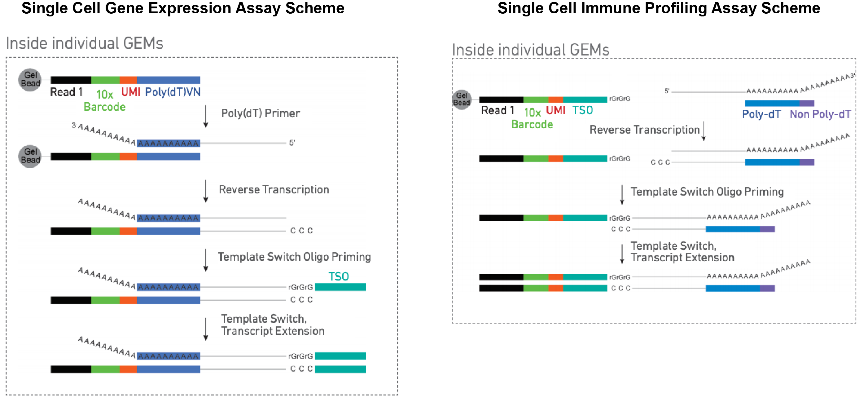
Task: Click the Read 1 label in the left panel
Action: pyautogui.click(x=66, y=92)
